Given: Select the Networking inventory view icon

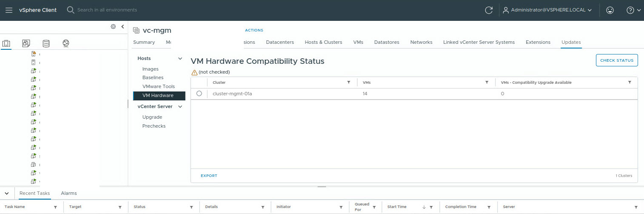Looking at the screenshot, I should (x=66, y=43).
